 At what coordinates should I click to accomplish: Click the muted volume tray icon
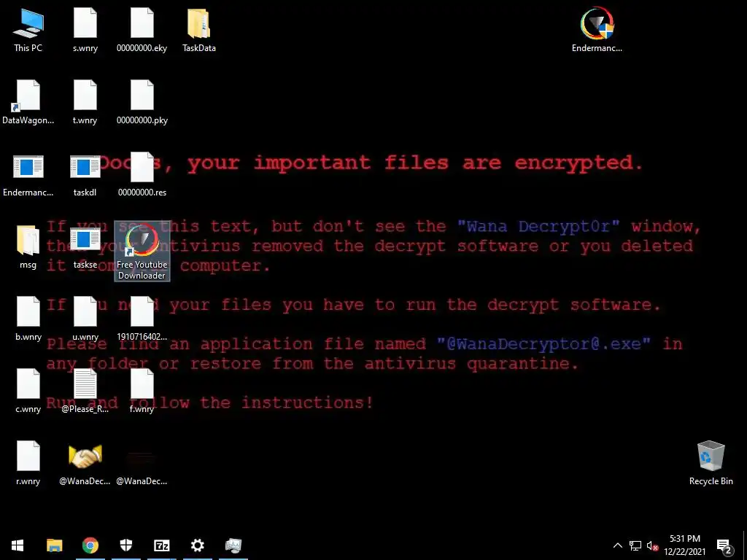point(652,545)
